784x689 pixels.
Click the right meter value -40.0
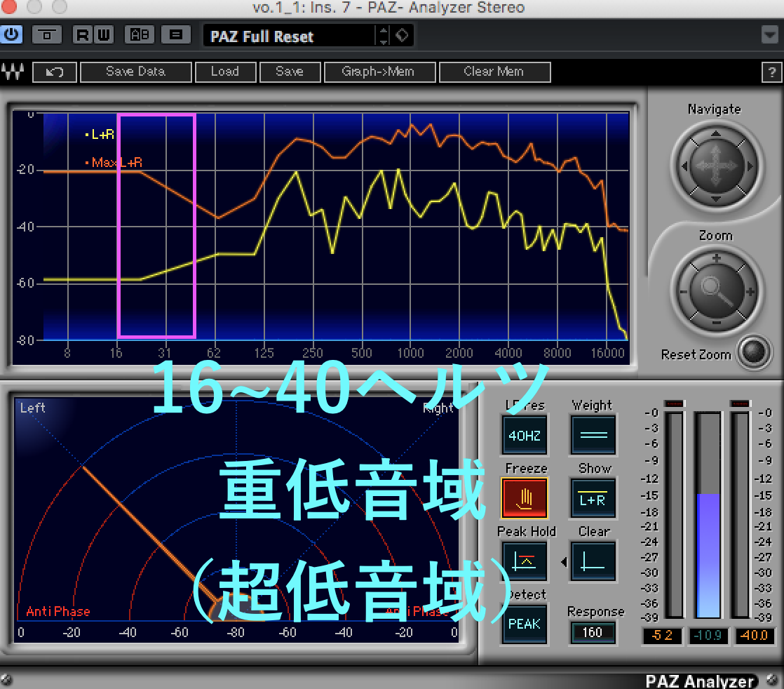754,636
